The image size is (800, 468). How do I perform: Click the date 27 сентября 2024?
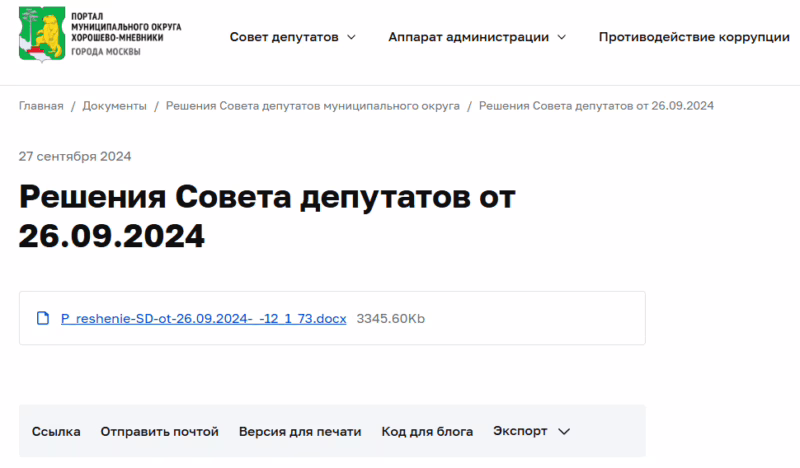[75, 156]
